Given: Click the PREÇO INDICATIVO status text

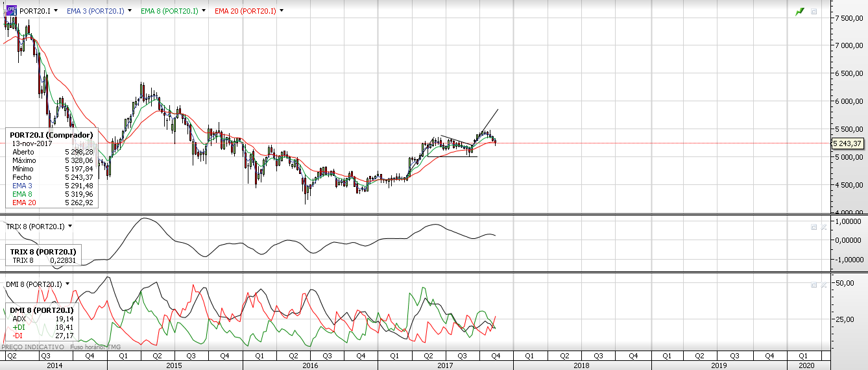Looking at the screenshot, I should coord(34,347).
